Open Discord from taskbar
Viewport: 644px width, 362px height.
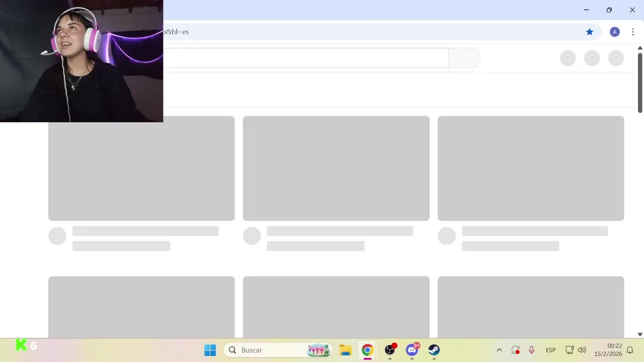pyautogui.click(x=412, y=350)
